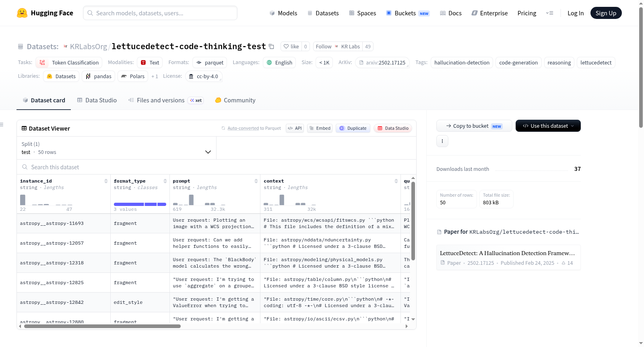This screenshot has height=347, width=644.
Task: Select the reasoning tag
Action: point(559,62)
